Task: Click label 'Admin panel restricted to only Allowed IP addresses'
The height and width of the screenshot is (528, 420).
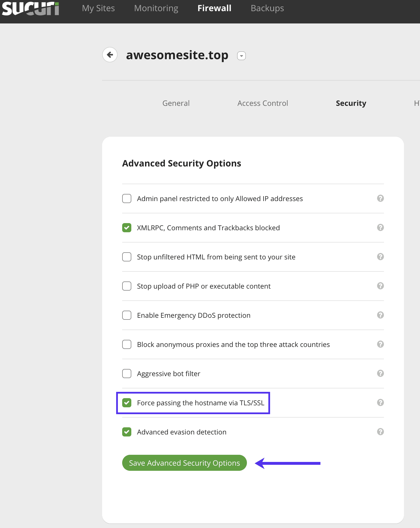Action: (220, 199)
